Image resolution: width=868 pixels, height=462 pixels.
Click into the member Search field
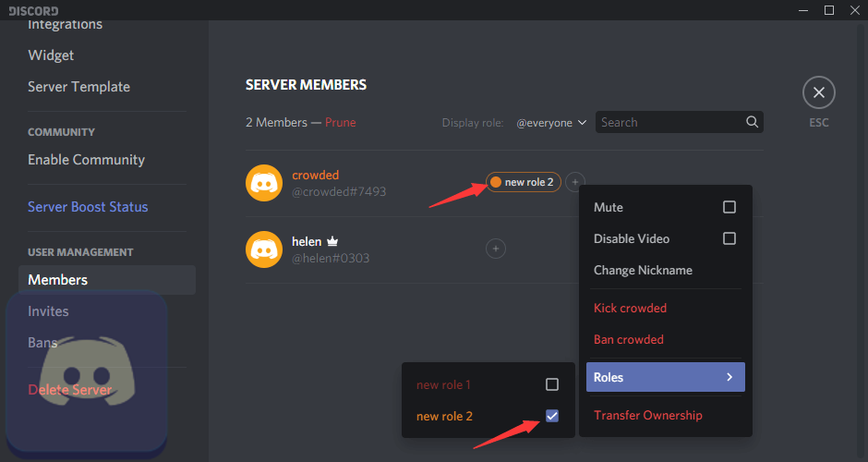pyautogui.click(x=669, y=122)
